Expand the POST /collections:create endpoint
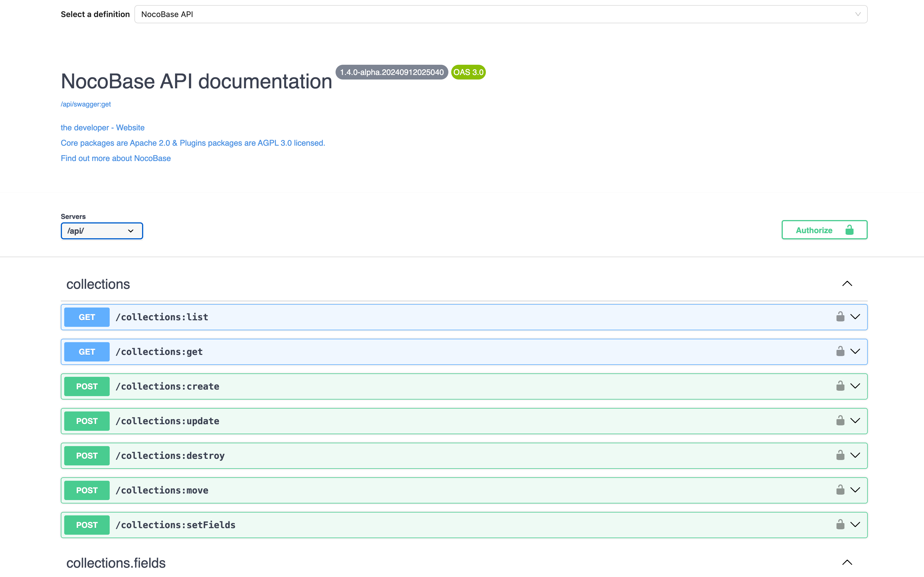Screen dimensions: 924x577 (464, 386)
